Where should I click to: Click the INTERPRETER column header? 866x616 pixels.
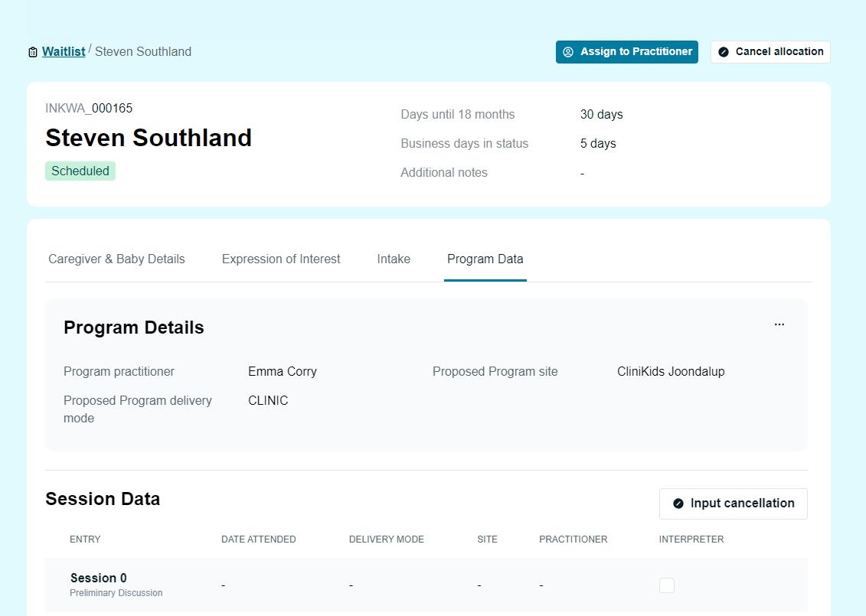point(691,539)
